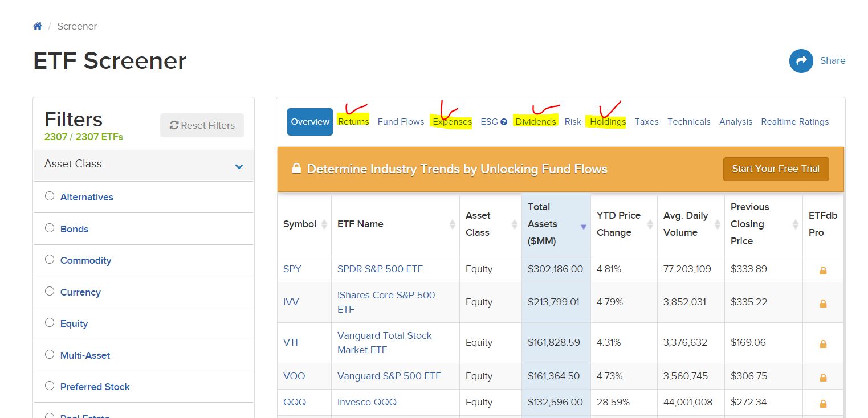Switch to the Expenses tab
This screenshot has width=868, height=418.
coord(452,122)
